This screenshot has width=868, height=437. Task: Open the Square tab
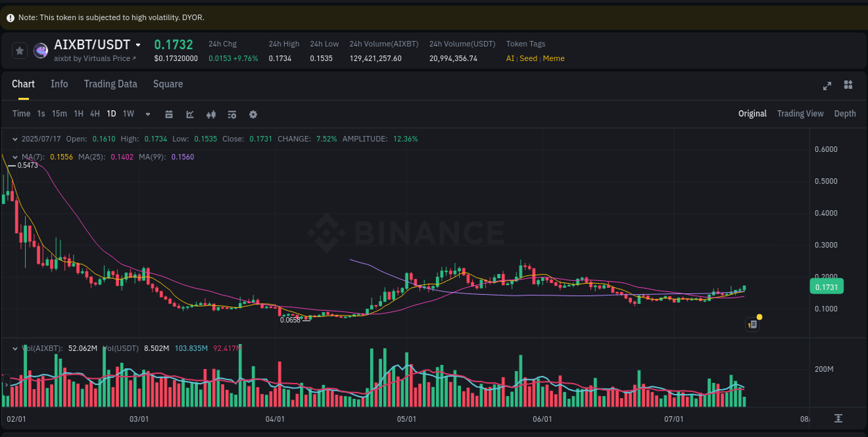point(167,84)
